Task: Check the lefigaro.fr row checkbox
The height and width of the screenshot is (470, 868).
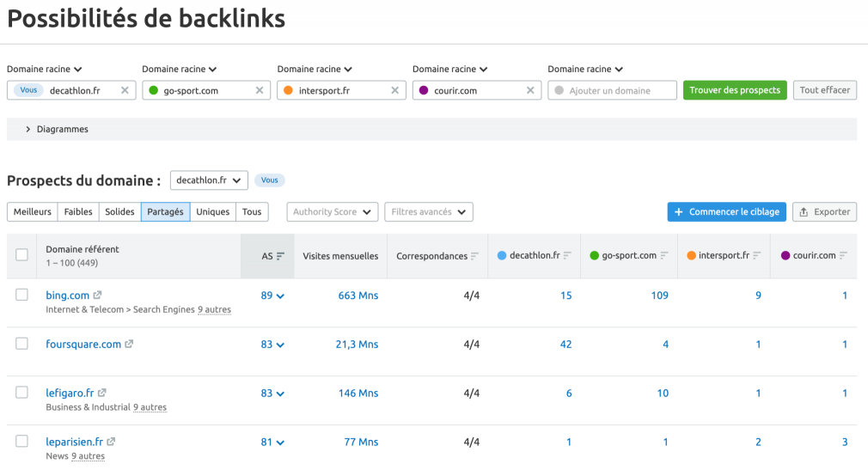Action: [x=21, y=392]
